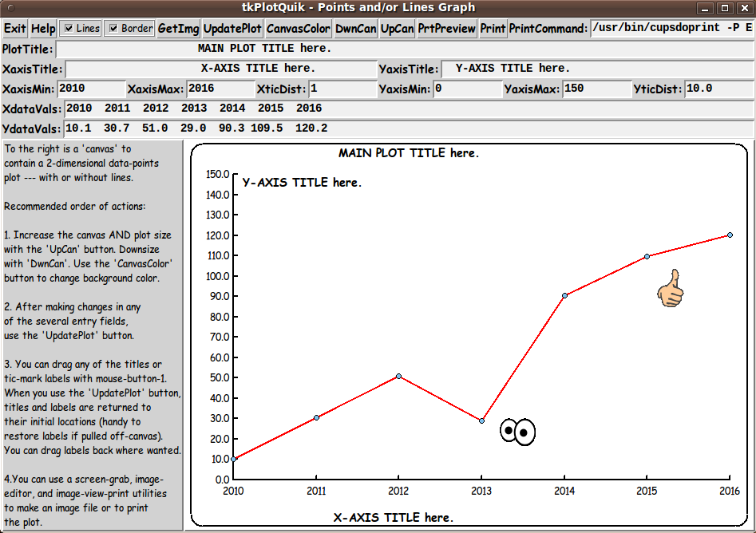Click UpdatePlot to refresh the graph
The width and height of the screenshot is (756, 533).
click(232, 29)
